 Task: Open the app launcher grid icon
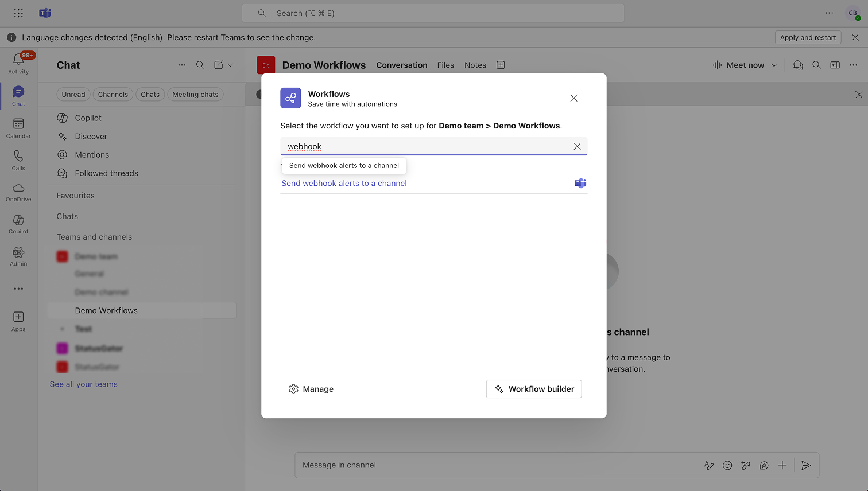tap(18, 13)
